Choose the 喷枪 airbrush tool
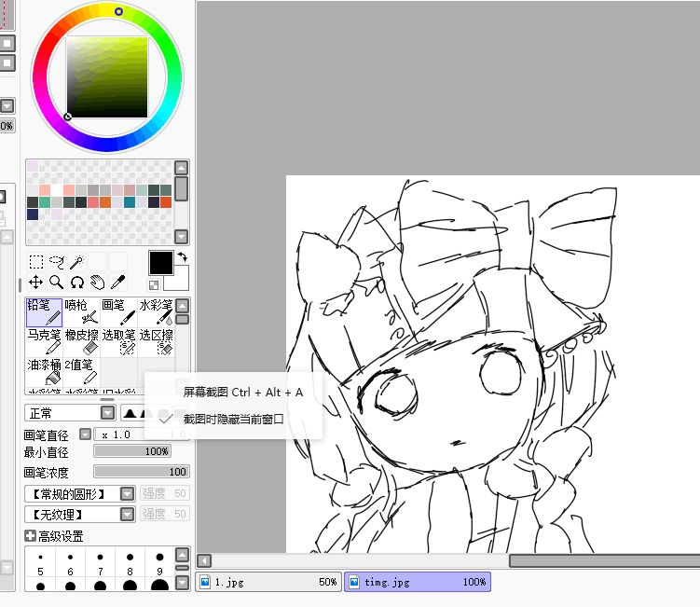The width and height of the screenshot is (700, 607). [x=81, y=312]
